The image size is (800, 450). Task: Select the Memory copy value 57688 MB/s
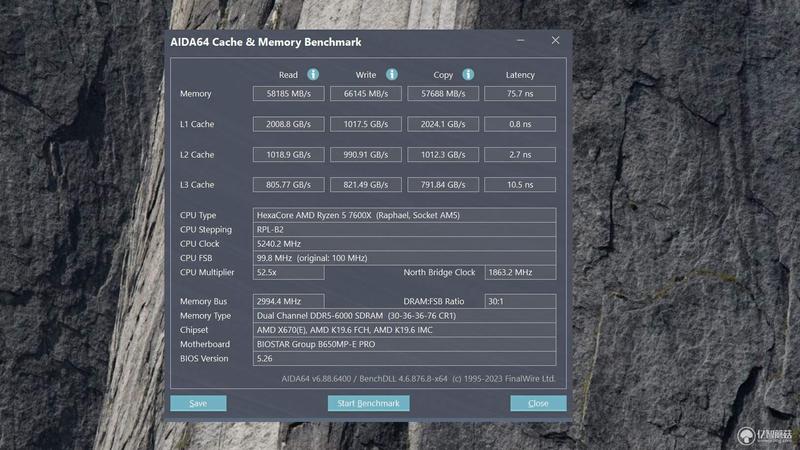(443, 93)
